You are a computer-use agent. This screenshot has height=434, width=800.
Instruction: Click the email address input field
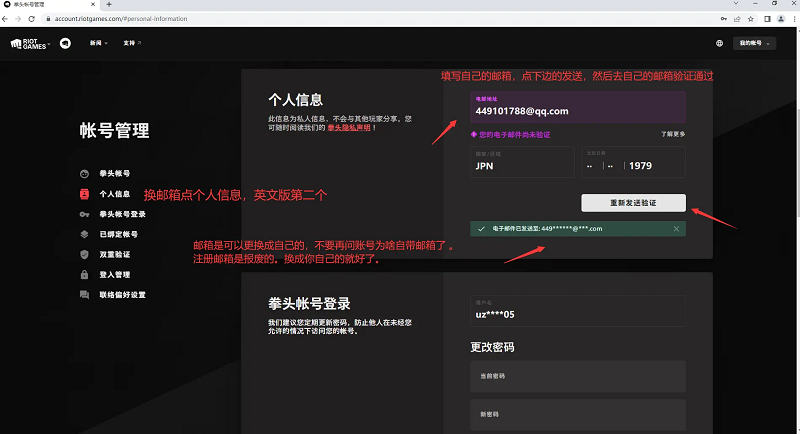(x=578, y=107)
